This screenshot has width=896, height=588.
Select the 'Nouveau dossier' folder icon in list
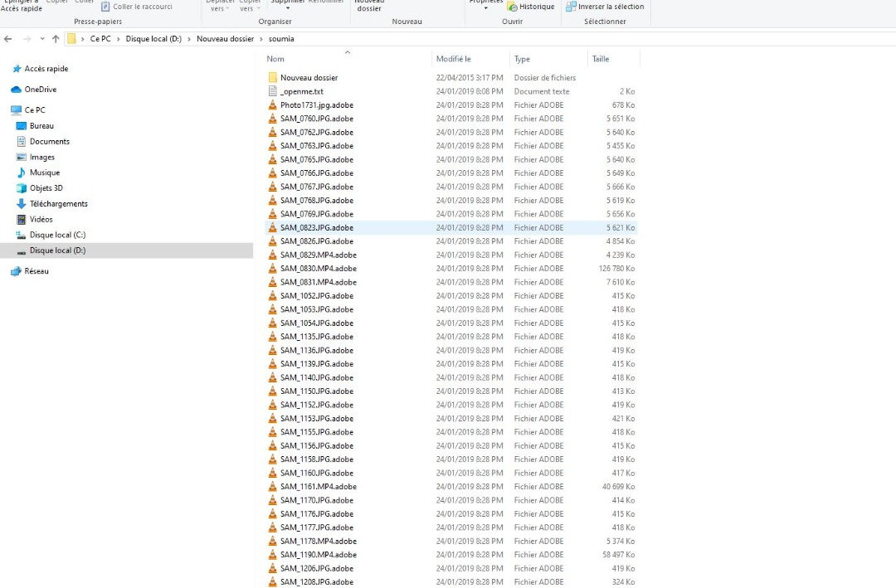click(x=273, y=78)
